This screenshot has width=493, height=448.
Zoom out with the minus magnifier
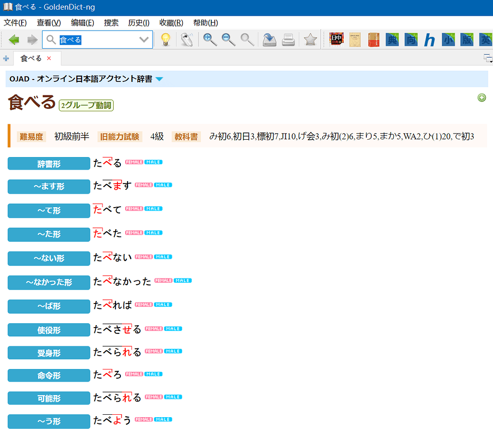coord(228,40)
